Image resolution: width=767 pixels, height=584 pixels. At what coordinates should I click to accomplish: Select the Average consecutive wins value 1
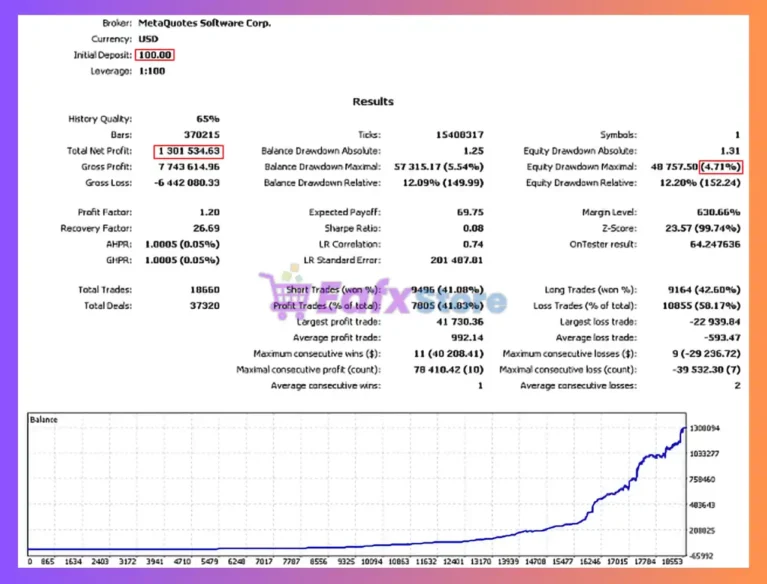tap(480, 385)
